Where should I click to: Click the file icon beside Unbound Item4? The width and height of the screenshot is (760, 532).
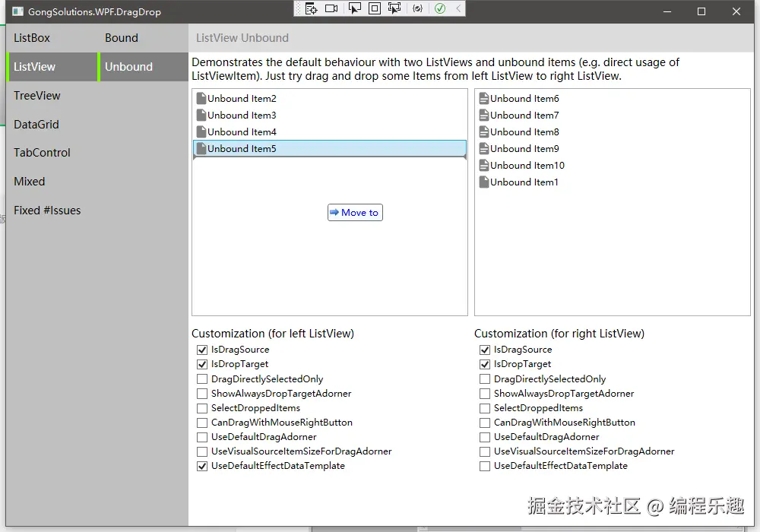pyautogui.click(x=201, y=131)
